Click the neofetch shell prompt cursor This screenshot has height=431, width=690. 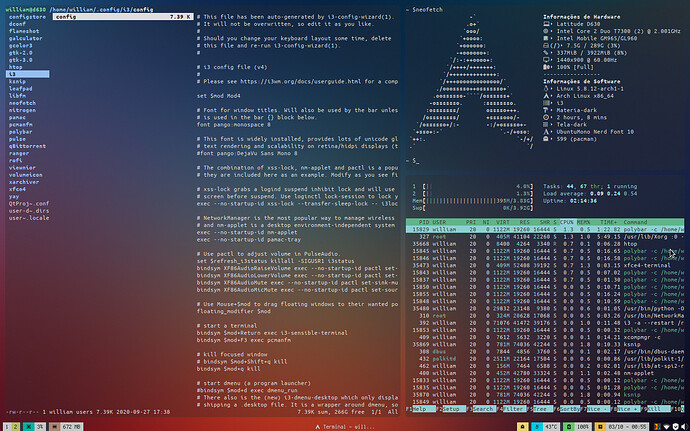click(x=417, y=161)
